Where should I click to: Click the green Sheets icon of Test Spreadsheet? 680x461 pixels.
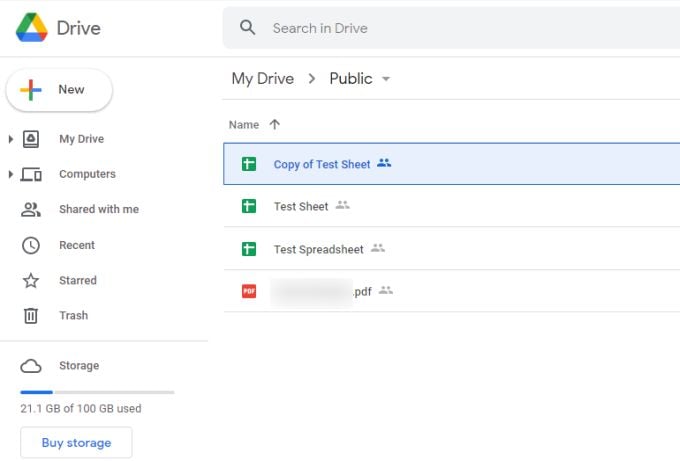pyautogui.click(x=249, y=249)
